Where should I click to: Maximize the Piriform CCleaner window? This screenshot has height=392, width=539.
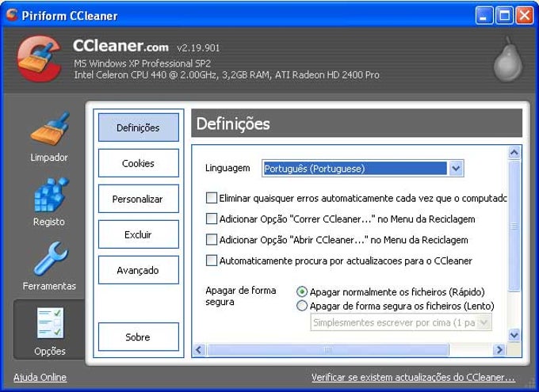504,16
